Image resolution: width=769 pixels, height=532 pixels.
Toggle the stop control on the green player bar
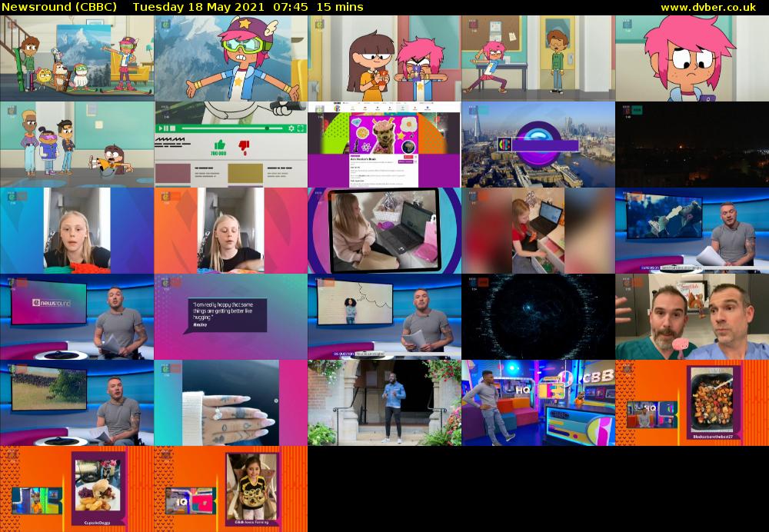tap(172, 128)
